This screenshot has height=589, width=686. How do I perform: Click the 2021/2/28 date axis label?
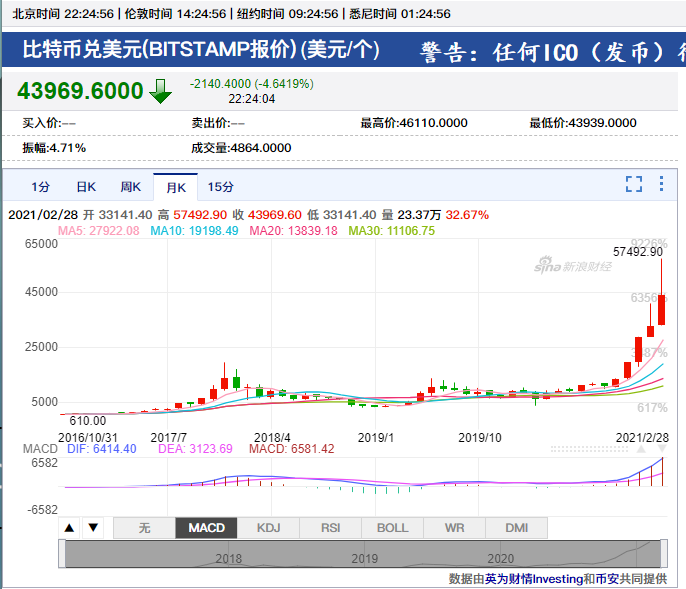(x=642, y=438)
